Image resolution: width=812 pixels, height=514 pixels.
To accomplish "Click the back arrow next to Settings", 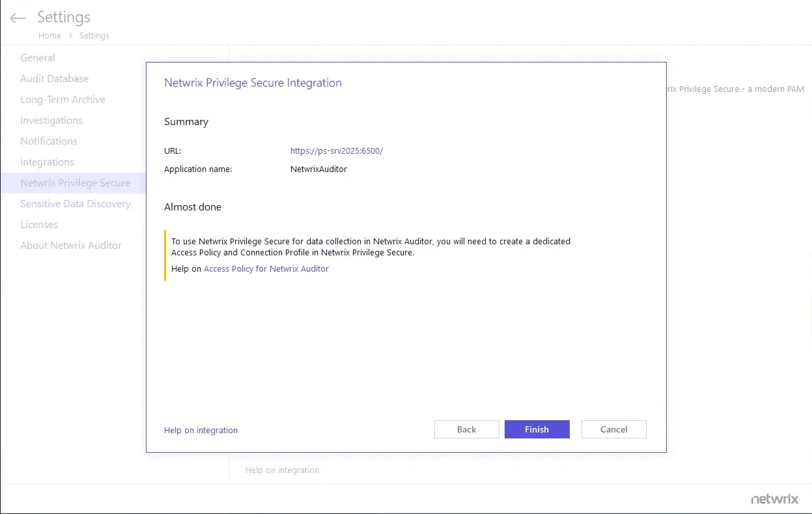I will point(17,18).
